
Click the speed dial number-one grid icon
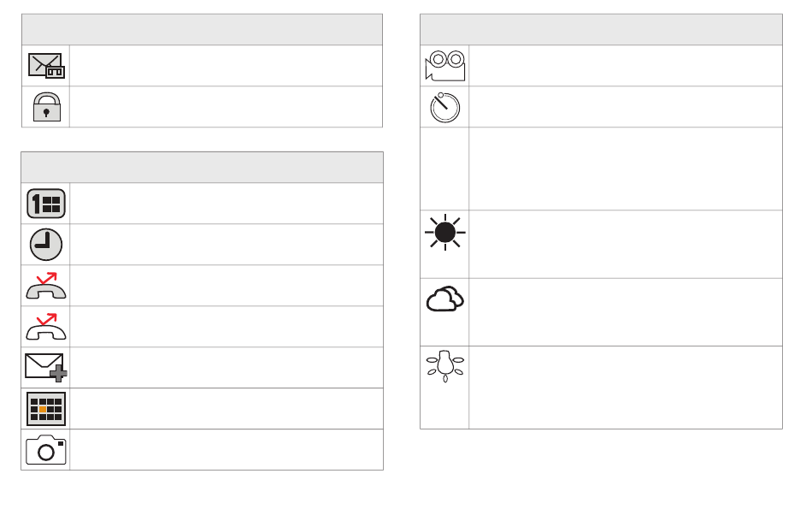point(46,204)
